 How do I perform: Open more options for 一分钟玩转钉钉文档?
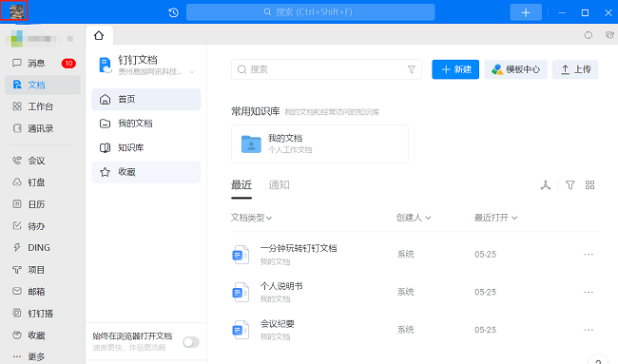pyautogui.click(x=589, y=255)
